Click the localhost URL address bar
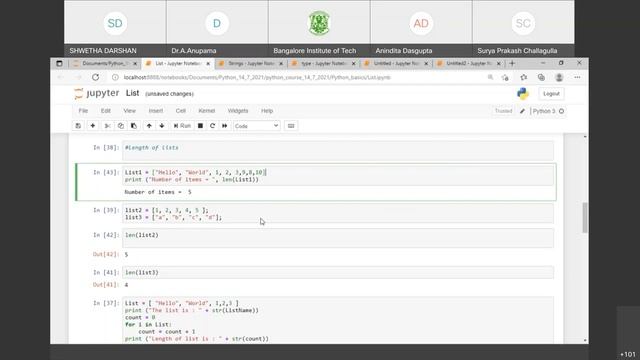Viewport: 640px width, 360px height. 257,77
